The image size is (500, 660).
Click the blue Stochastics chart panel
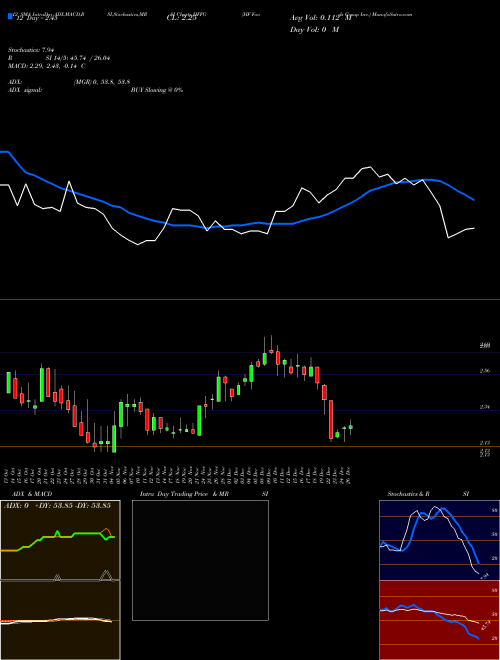click(439, 540)
